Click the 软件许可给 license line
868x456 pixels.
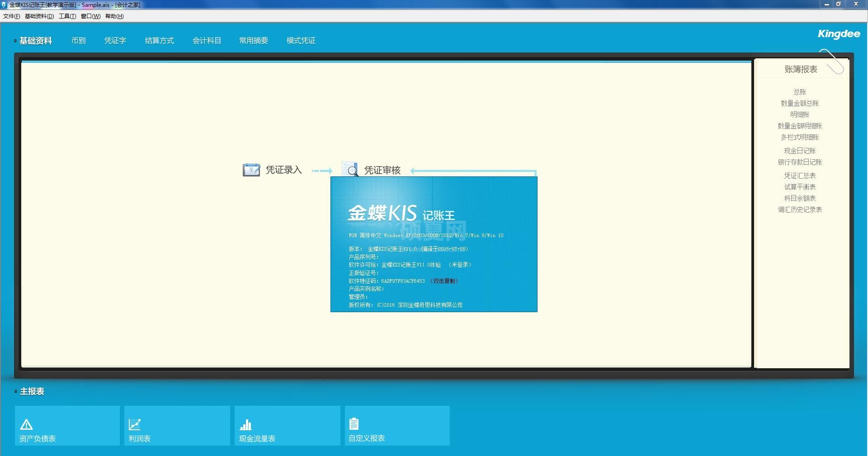click(410, 265)
